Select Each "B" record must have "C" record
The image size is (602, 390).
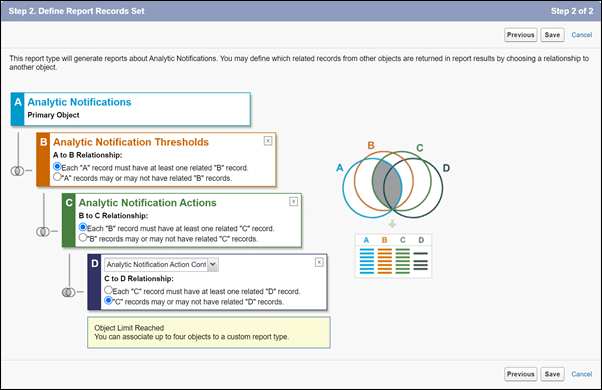coord(83,227)
